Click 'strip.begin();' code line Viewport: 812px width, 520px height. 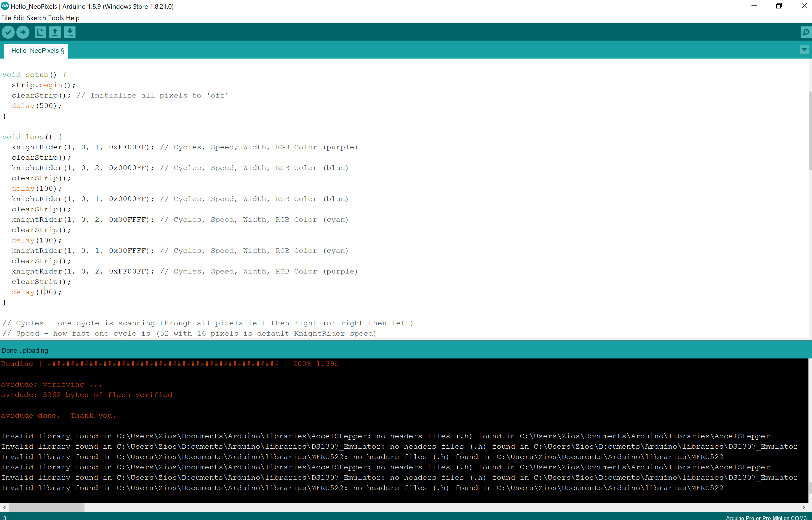[x=43, y=85]
